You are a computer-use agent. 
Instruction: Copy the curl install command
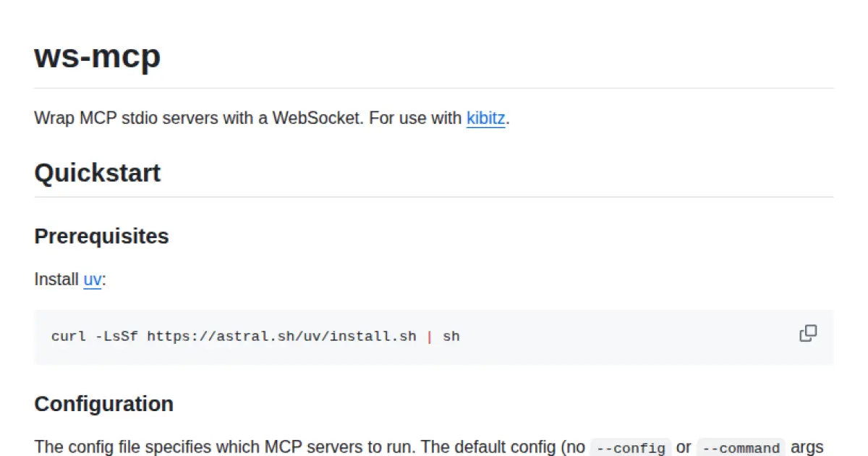pos(808,334)
